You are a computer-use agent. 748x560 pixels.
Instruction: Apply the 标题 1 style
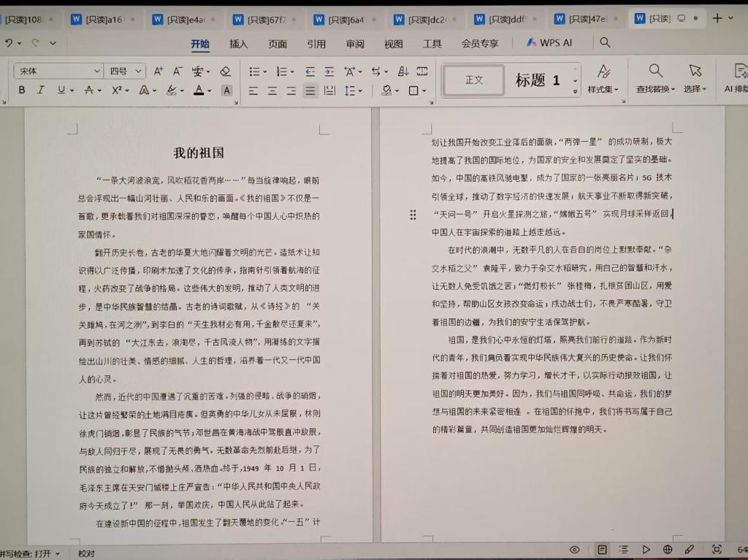pos(538,80)
